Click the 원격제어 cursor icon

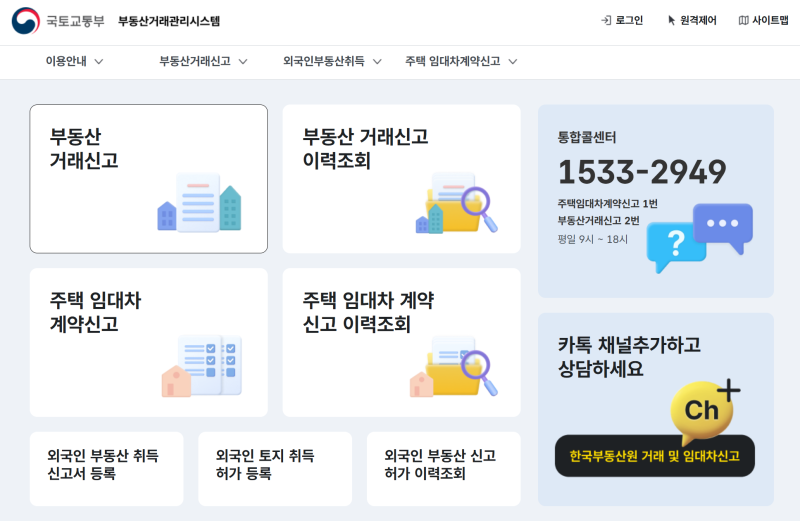tap(671, 20)
